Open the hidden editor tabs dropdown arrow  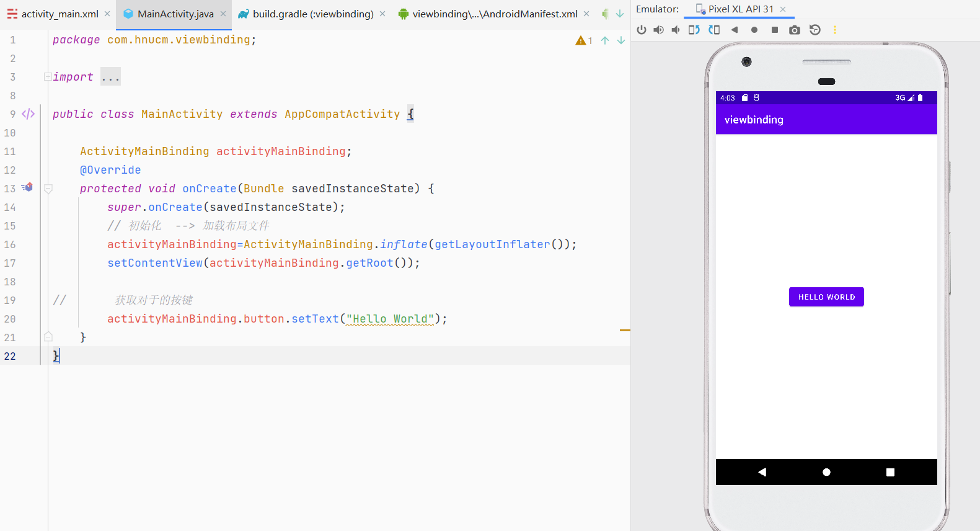coord(619,14)
